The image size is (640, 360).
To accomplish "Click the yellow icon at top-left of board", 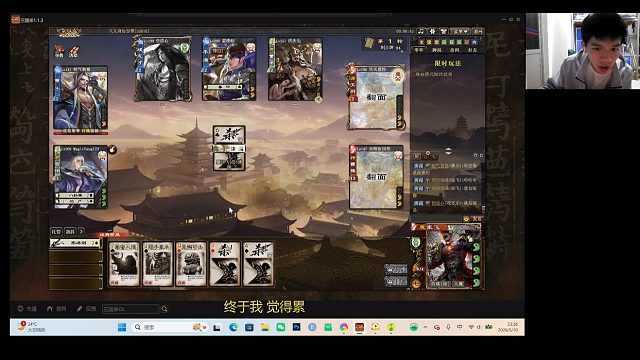I will [73, 51].
